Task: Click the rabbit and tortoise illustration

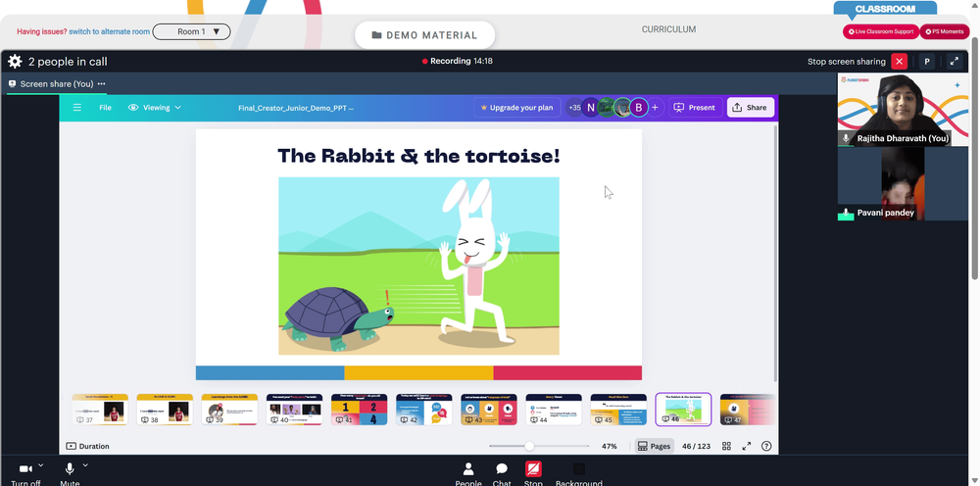Action: coord(418,267)
